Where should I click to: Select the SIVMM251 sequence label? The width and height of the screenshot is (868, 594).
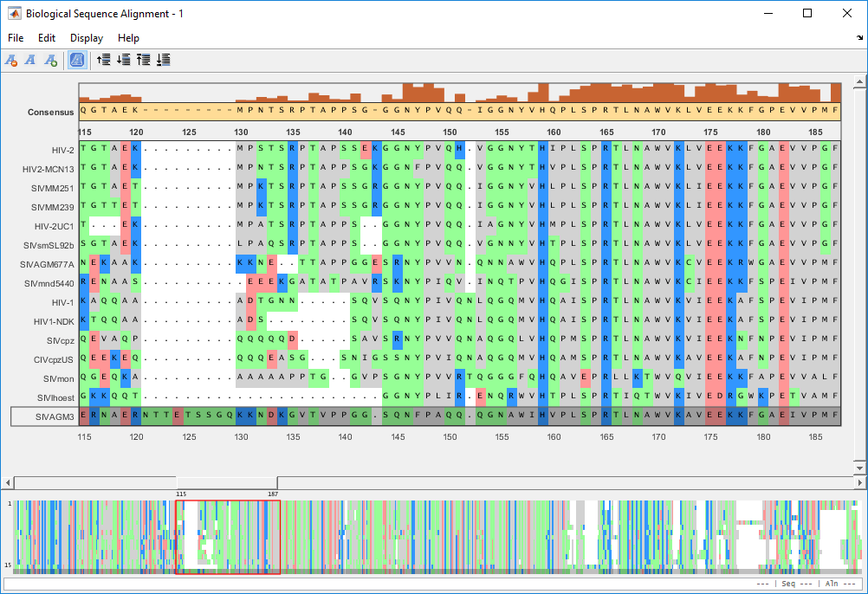click(53, 188)
